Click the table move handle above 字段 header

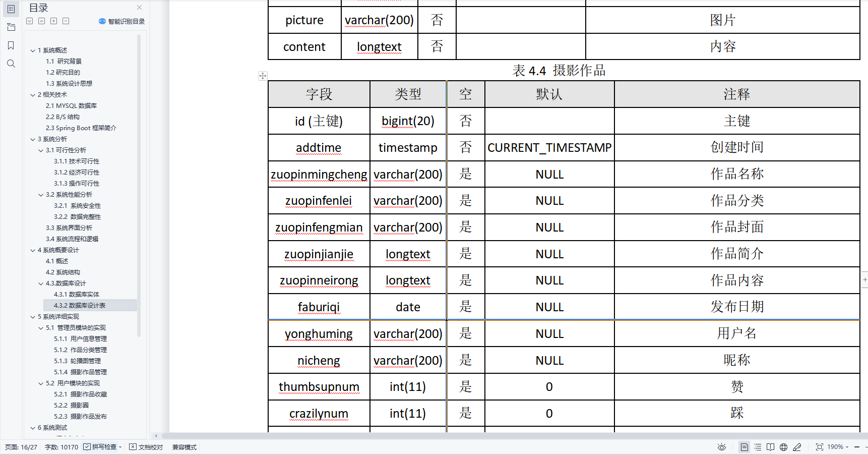pyautogui.click(x=263, y=76)
